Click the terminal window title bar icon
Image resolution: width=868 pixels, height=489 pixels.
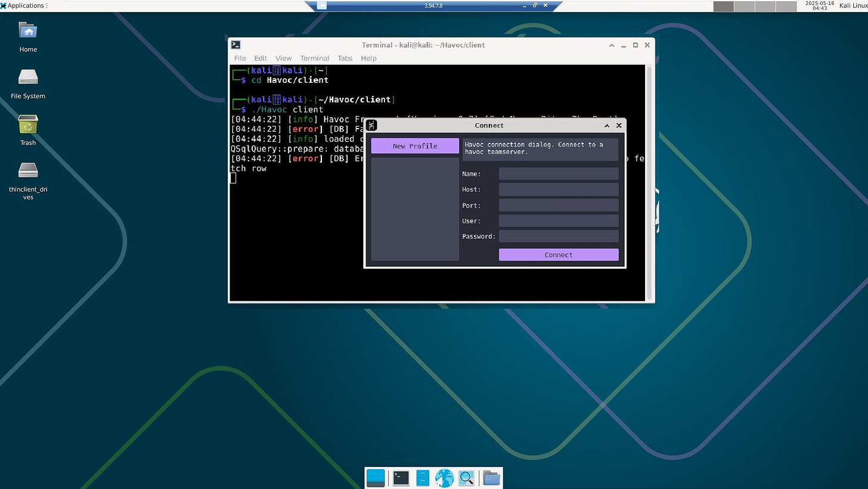tap(236, 45)
